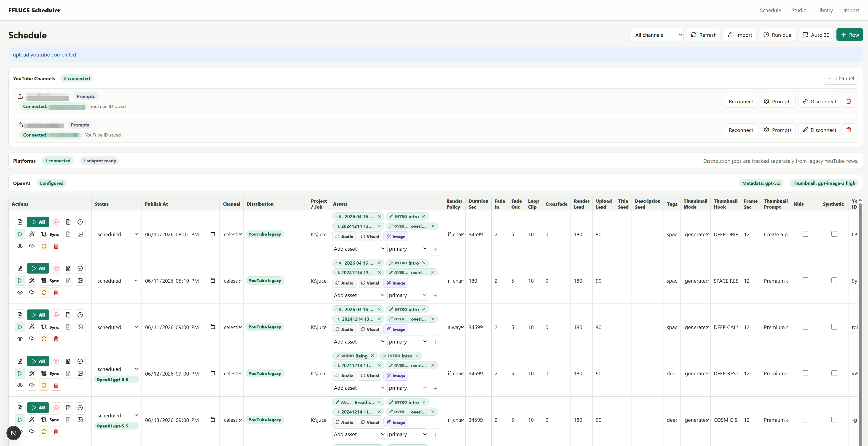Tick the Kids checkbox in the 06/12/2026 09:00 PM row
This screenshot has height=446, width=868.
[805, 373]
